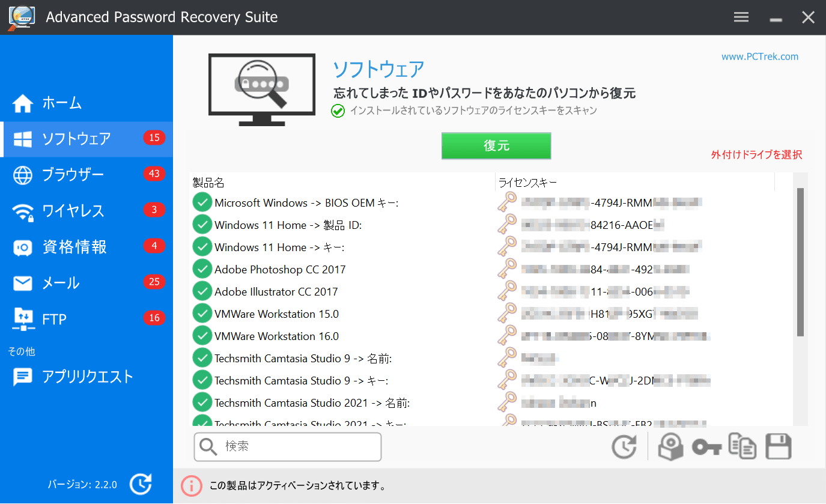Click key icon in VMWare Workstation 16.0 row
Viewport: 826px width, 504px height.
tap(507, 335)
